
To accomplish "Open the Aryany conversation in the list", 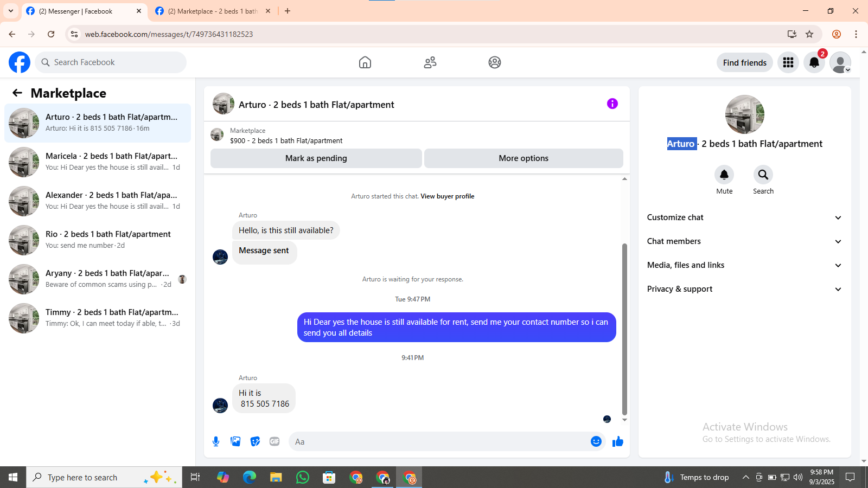I will [98, 279].
